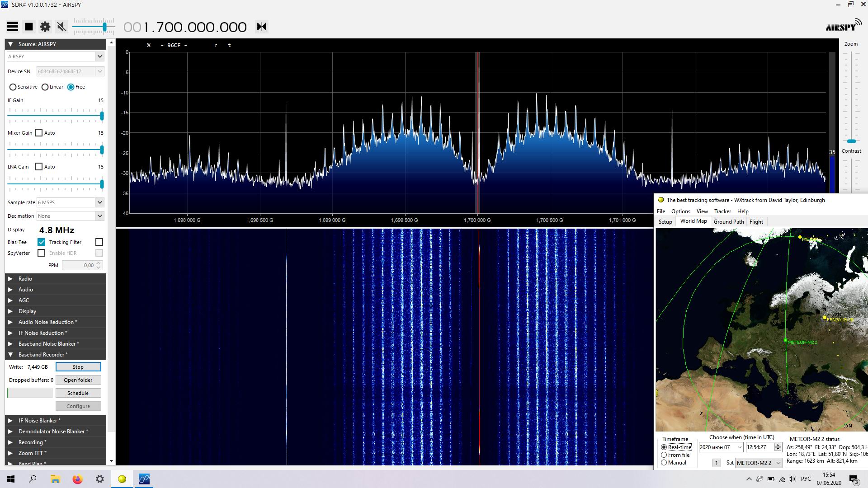868x488 pixels.
Task: Expand Audio Noise Reduction panel
Action: [10, 322]
